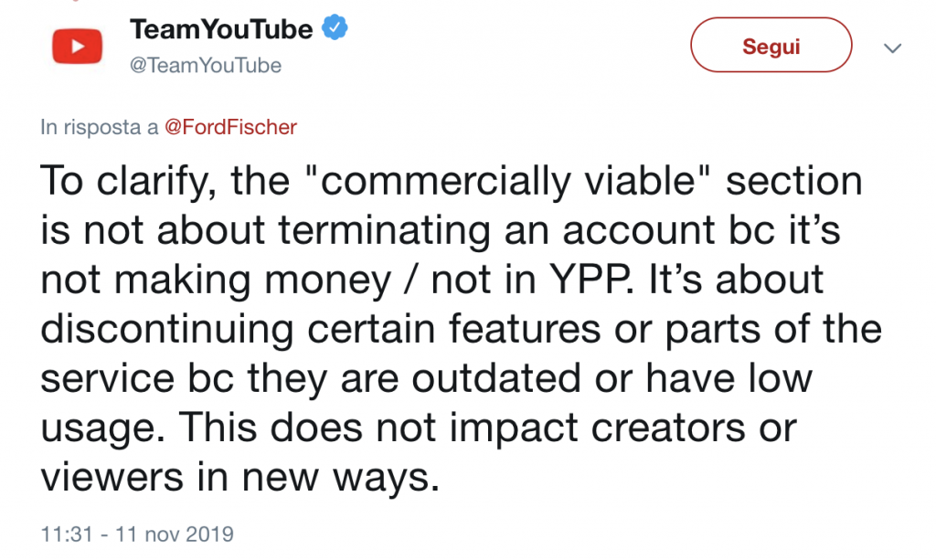Click the word "section" in the first line

tap(793, 182)
